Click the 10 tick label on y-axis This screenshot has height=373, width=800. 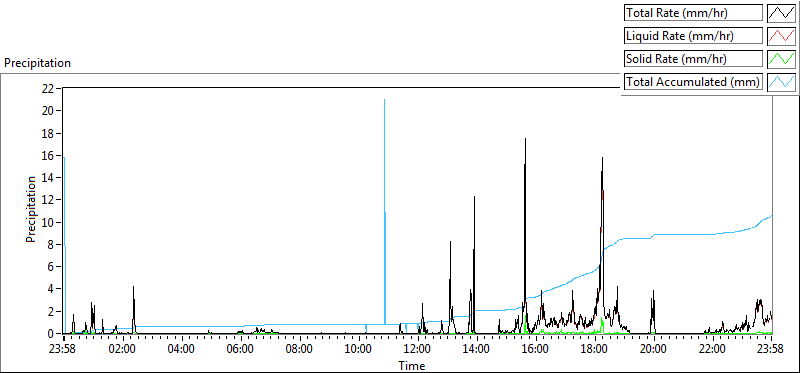click(x=48, y=222)
